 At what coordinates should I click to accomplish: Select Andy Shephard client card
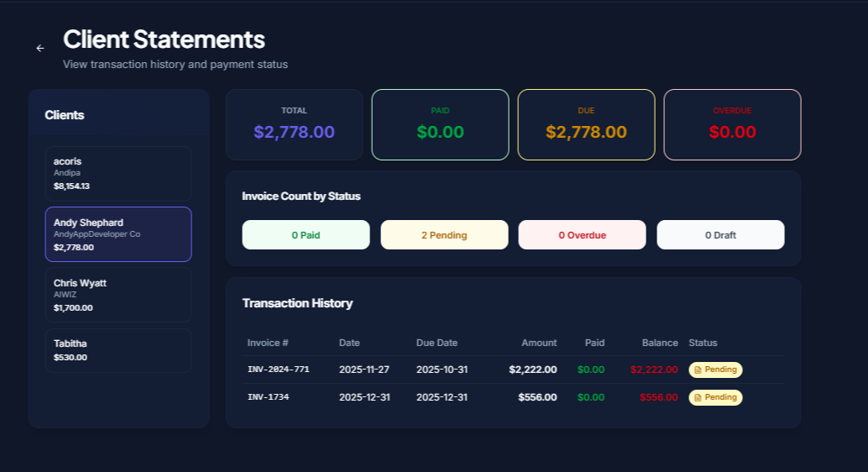pos(118,234)
